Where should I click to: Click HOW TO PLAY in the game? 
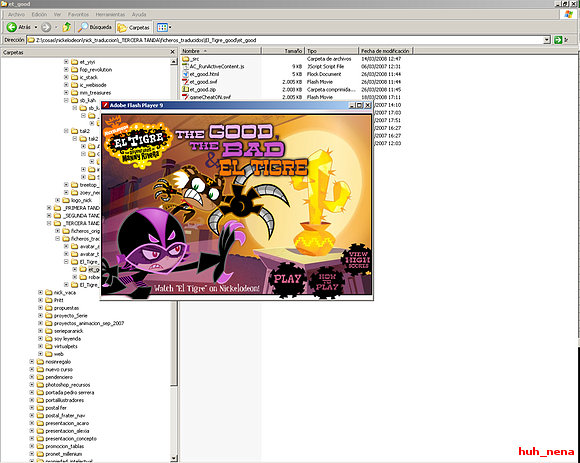point(327,282)
